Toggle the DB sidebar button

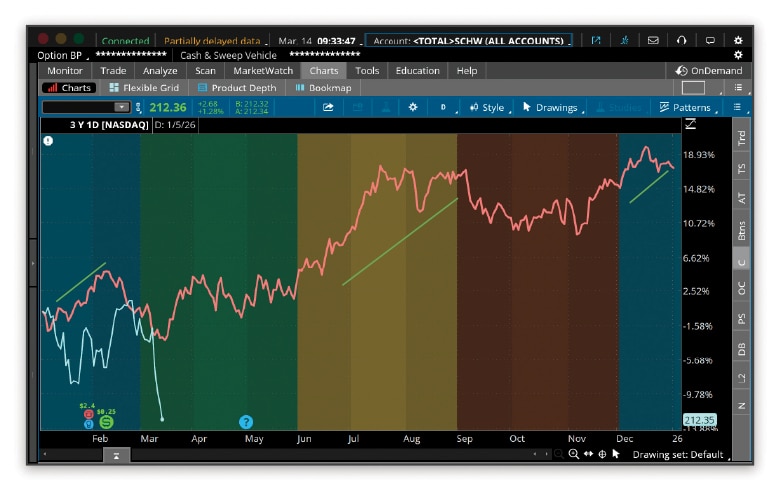pyautogui.click(x=742, y=349)
